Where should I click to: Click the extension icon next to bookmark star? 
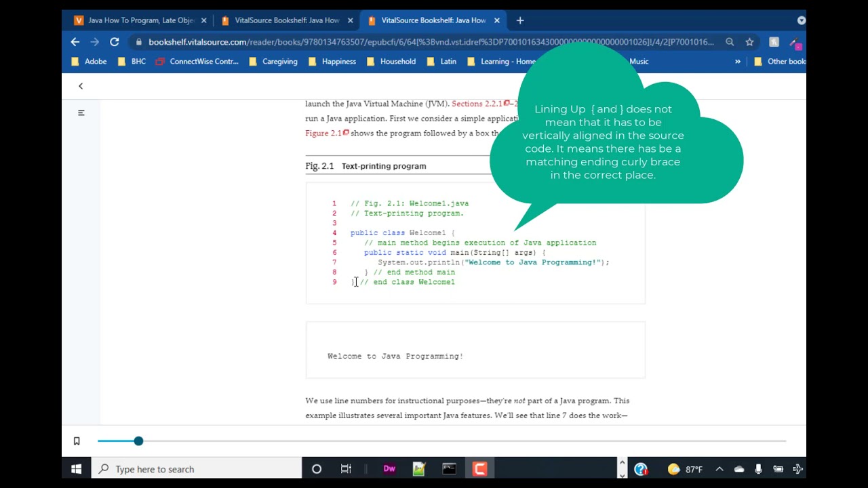pyautogui.click(x=774, y=42)
